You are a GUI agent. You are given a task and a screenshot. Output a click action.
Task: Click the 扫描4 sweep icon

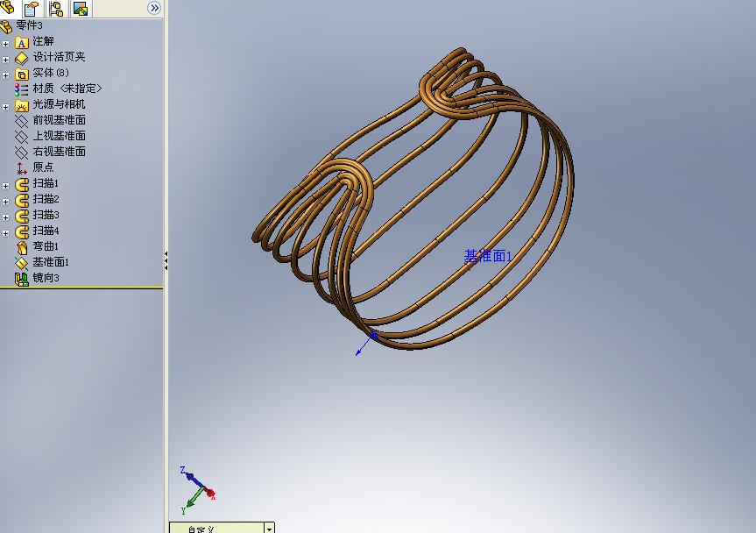[x=21, y=232]
